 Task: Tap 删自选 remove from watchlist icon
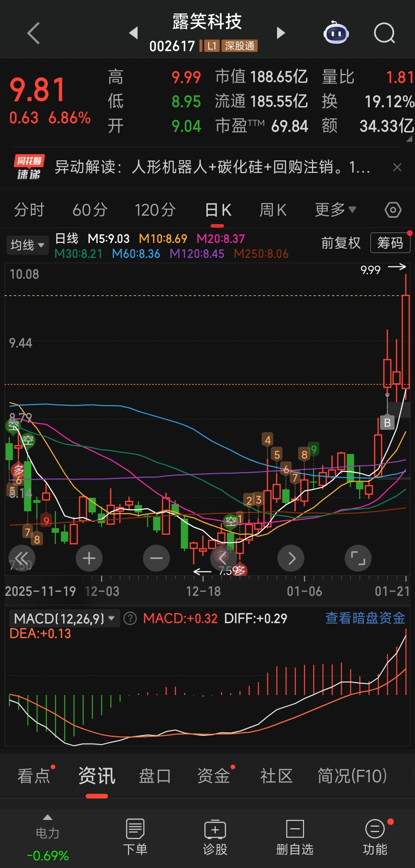coord(295,837)
